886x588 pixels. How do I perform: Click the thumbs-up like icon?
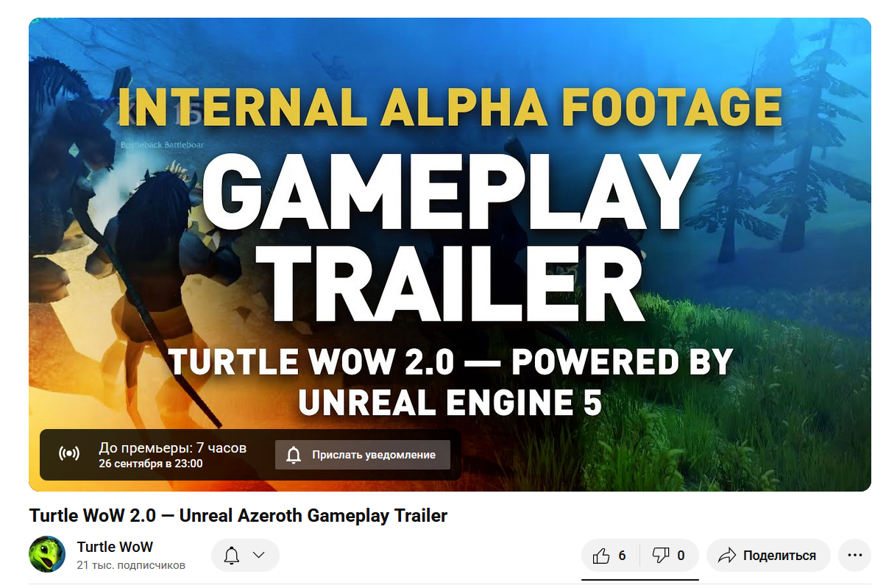pyautogui.click(x=601, y=556)
